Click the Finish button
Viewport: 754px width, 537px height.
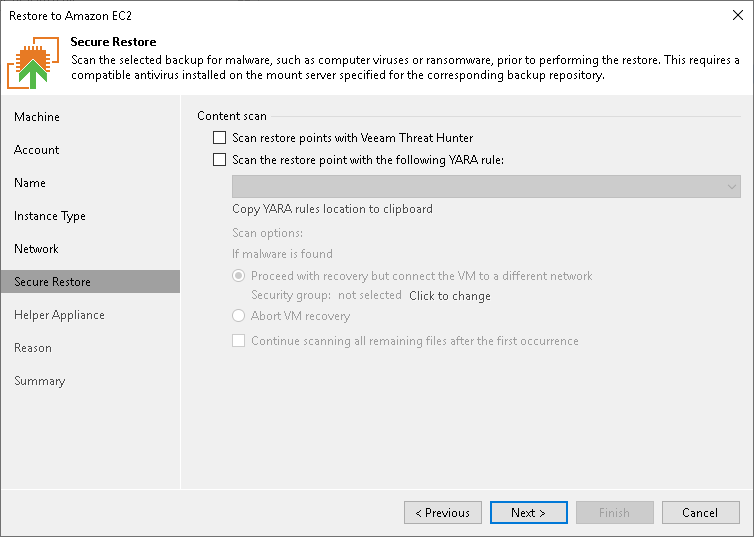(x=615, y=512)
